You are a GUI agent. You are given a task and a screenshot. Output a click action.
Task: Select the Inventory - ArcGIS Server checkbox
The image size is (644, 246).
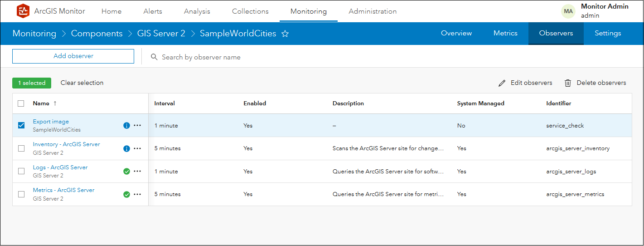point(21,148)
